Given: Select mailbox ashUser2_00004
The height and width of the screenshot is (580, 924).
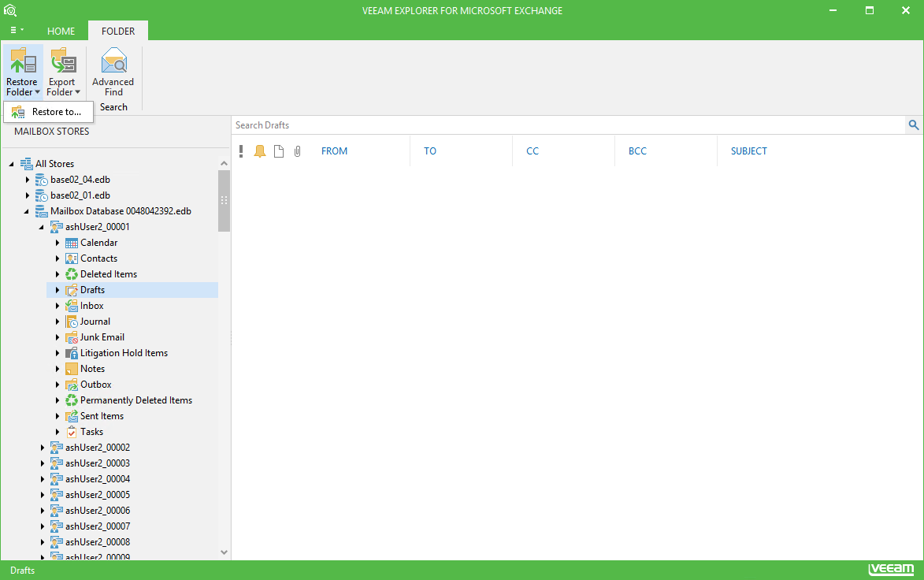Looking at the screenshot, I should (97, 479).
